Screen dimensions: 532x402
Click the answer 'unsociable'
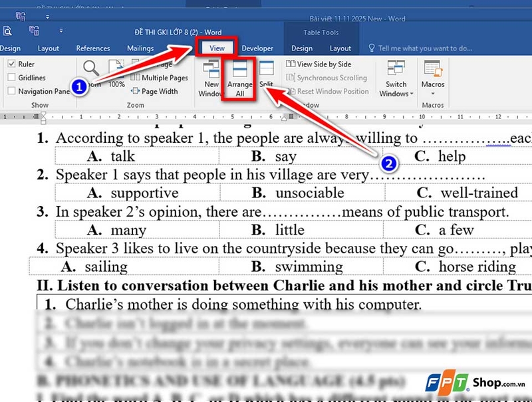tap(310, 193)
